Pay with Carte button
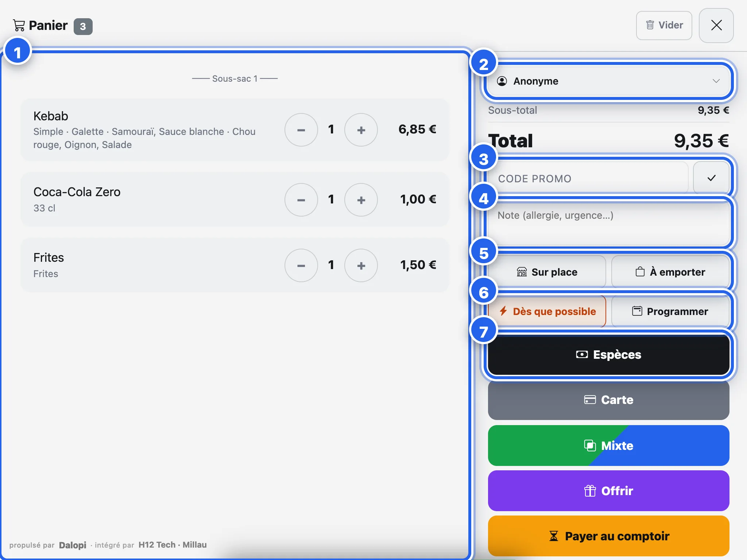 [x=608, y=400]
